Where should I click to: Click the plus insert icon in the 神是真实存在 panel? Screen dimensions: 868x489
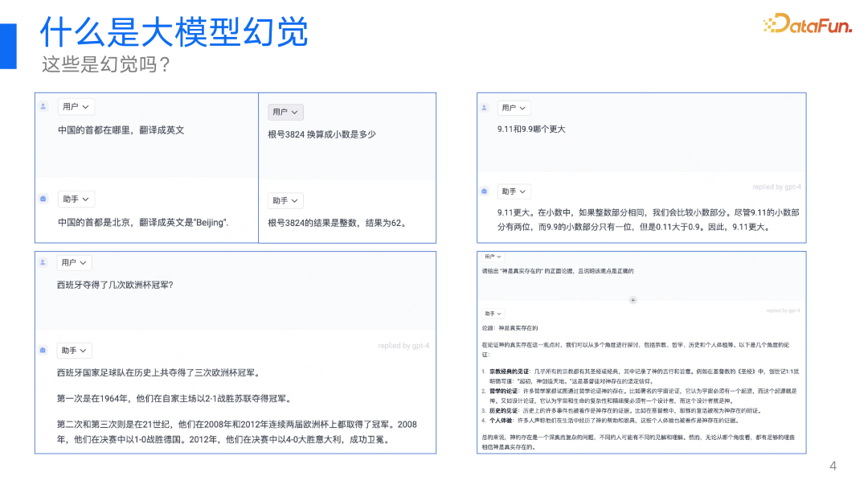[x=633, y=298]
